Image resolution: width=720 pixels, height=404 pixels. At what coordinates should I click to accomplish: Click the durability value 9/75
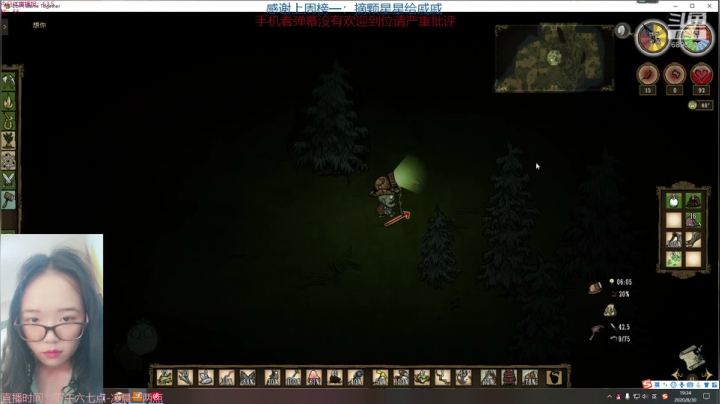[624, 339]
